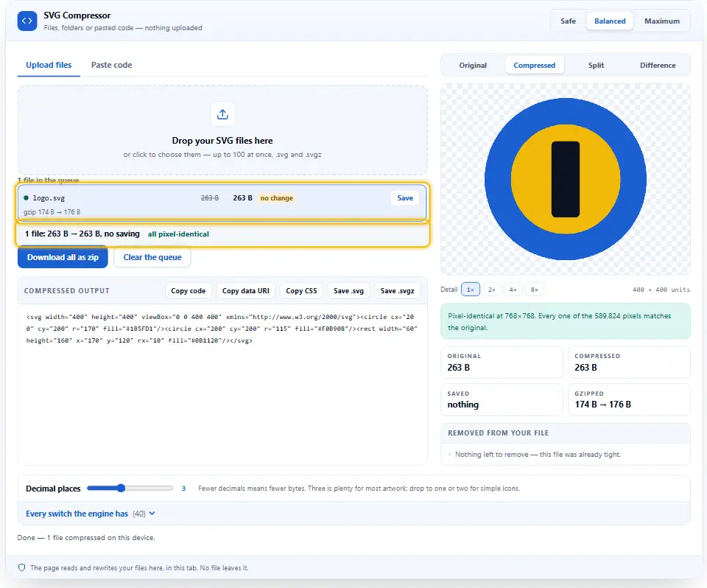Viewport: 707px width, 588px height.
Task: Set preview detail to 8×
Action: (x=535, y=290)
